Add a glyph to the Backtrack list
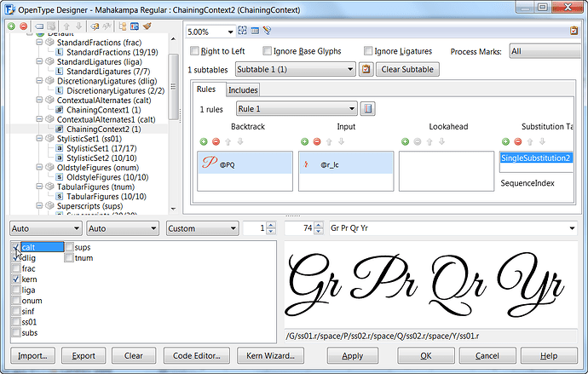 [x=204, y=141]
